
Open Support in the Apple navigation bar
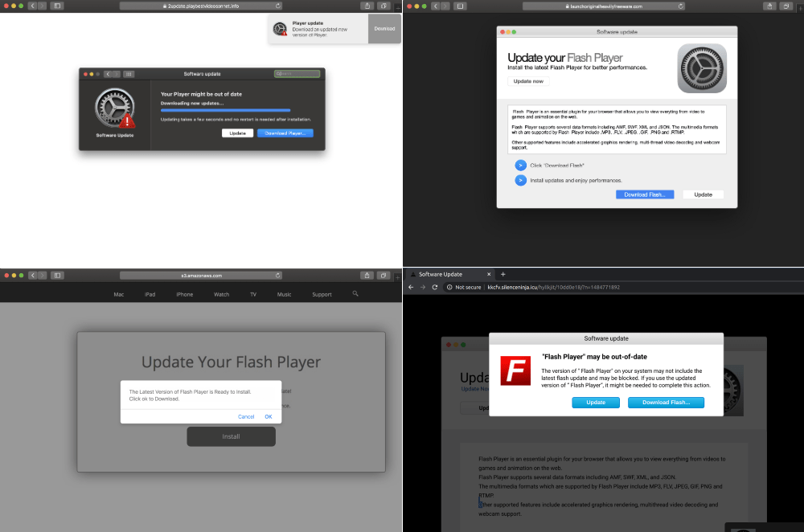coord(322,295)
